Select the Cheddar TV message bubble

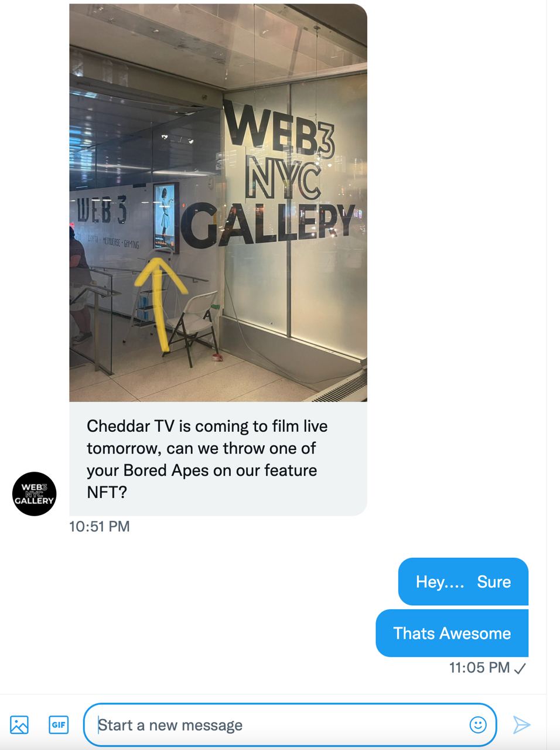pyautogui.click(x=218, y=459)
